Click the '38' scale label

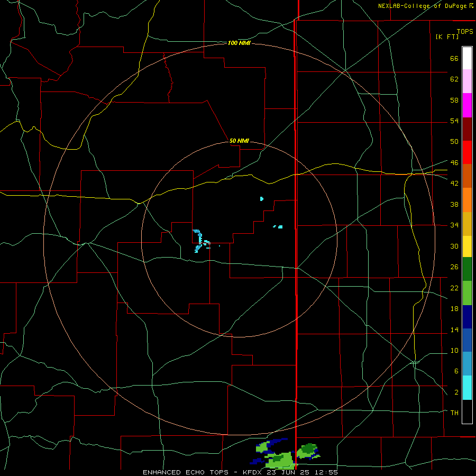454,204
